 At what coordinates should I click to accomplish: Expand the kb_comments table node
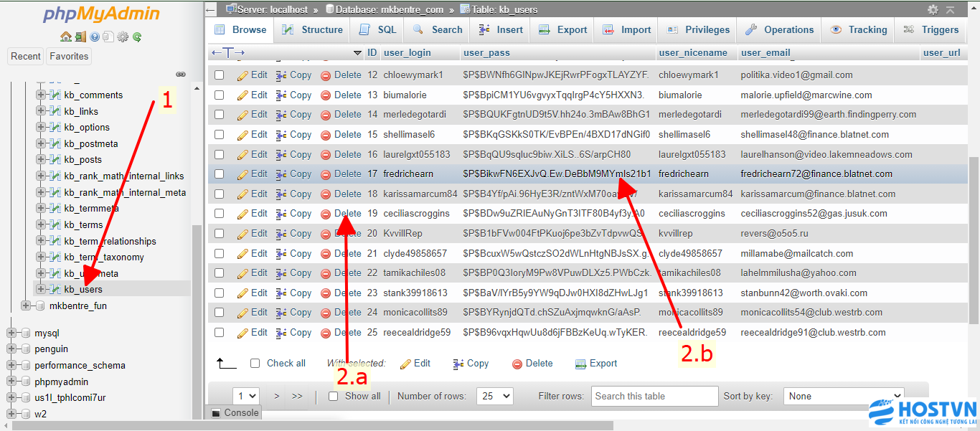point(41,95)
